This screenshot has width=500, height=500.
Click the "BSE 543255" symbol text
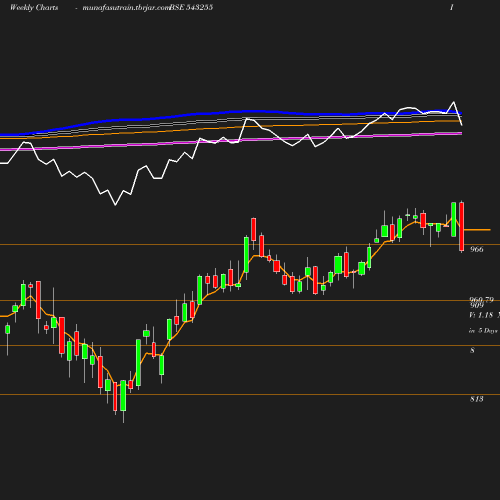click(192, 8)
